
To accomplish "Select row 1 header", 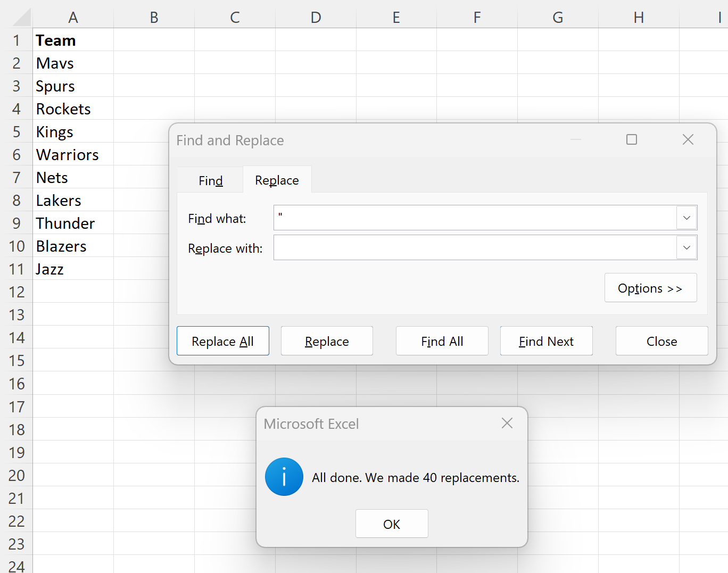I will [x=16, y=40].
